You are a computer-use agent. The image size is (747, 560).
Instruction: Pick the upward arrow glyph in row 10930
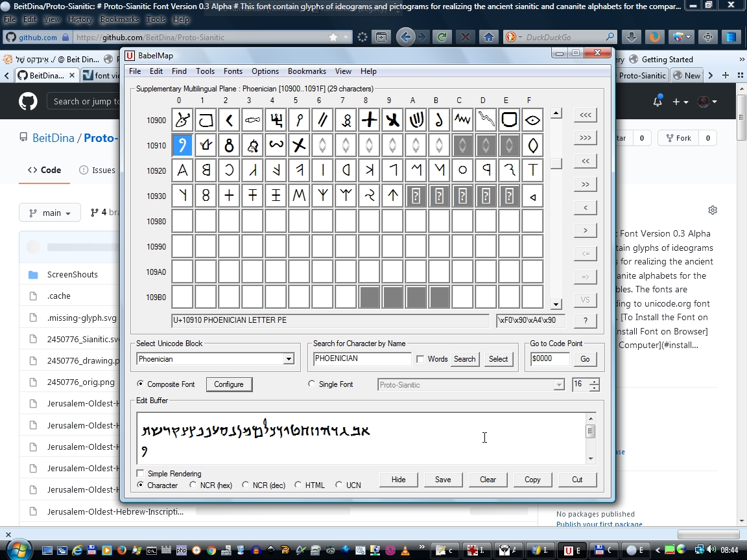tap(392, 196)
